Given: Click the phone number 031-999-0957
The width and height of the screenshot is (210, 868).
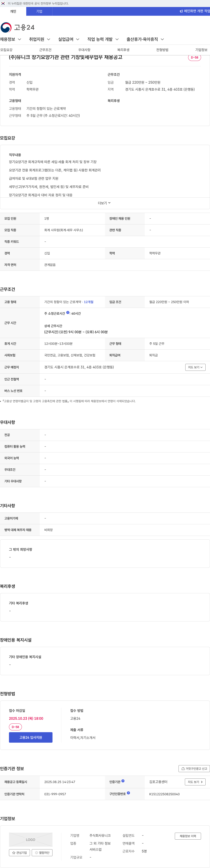Looking at the screenshot, I should (x=55, y=794).
